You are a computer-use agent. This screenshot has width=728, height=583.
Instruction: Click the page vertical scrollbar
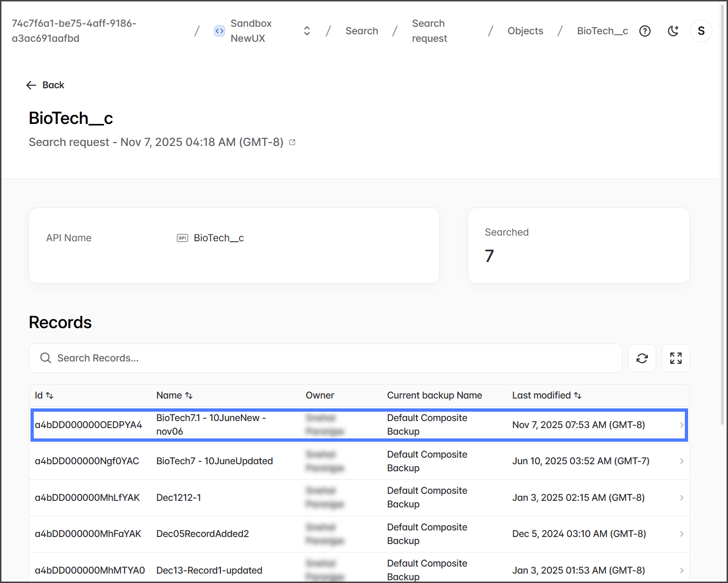(x=722, y=235)
